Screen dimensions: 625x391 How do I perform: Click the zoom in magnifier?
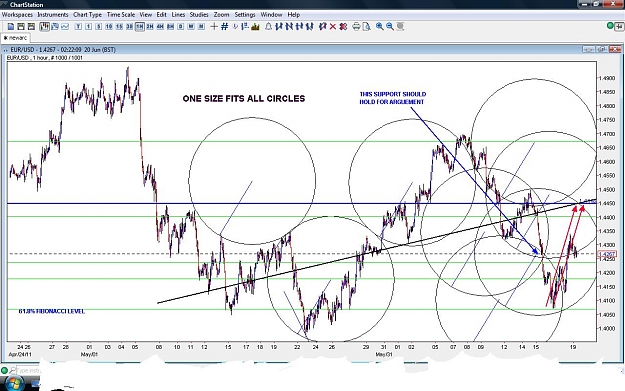coord(379,27)
